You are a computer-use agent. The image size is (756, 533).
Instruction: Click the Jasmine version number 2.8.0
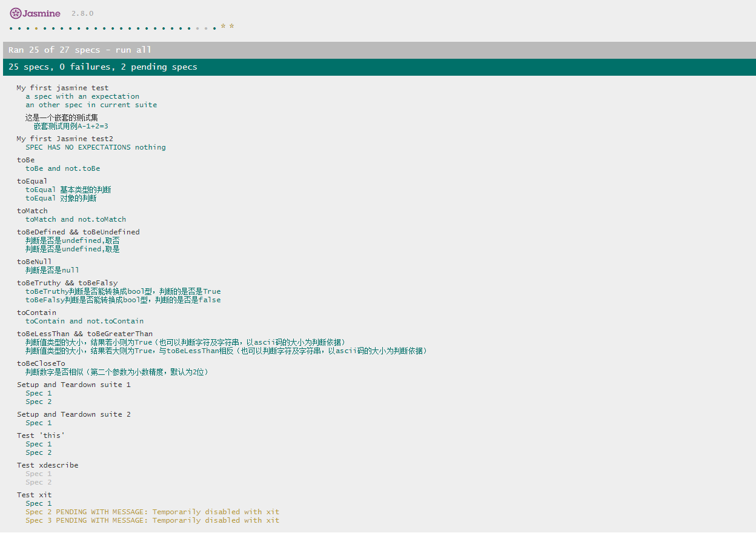[82, 13]
